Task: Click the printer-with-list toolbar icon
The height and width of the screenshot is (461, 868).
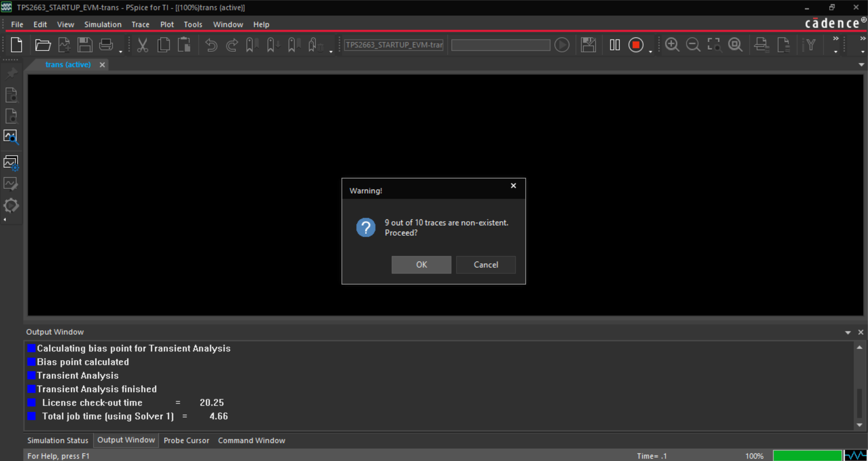Action: pos(762,45)
